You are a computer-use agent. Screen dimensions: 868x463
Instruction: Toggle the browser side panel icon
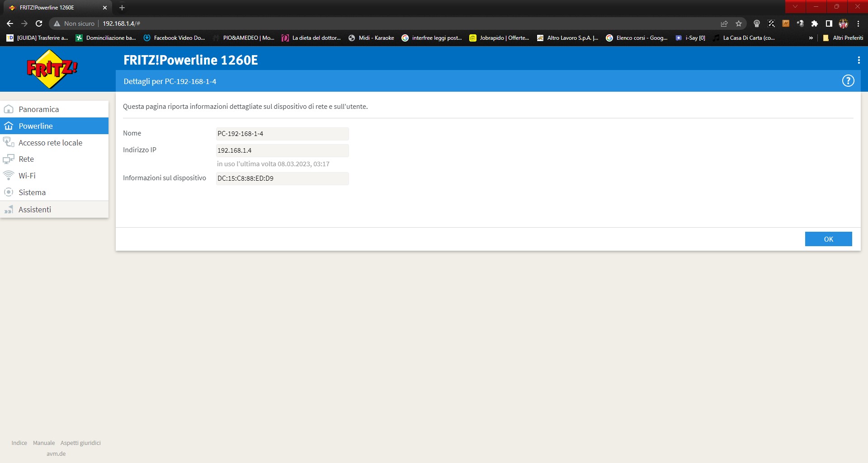click(x=829, y=23)
